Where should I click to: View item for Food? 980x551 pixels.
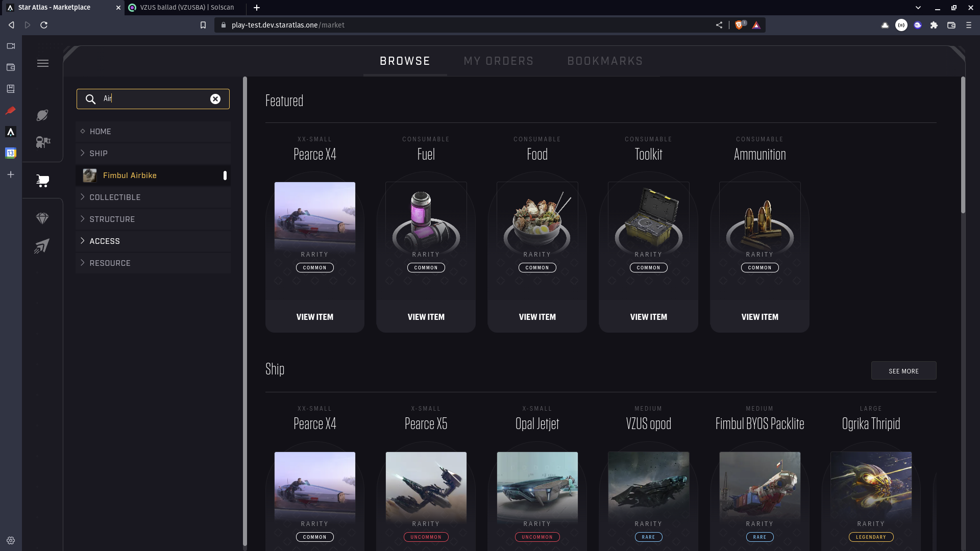pyautogui.click(x=537, y=317)
